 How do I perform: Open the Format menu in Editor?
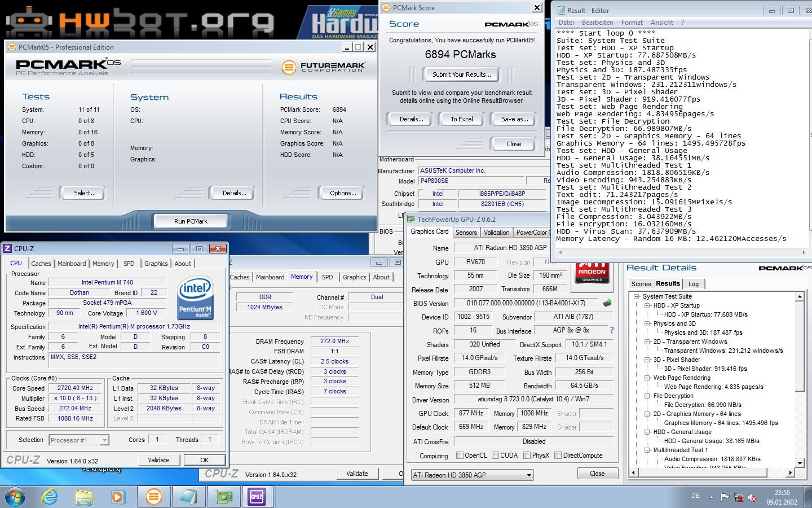click(632, 23)
